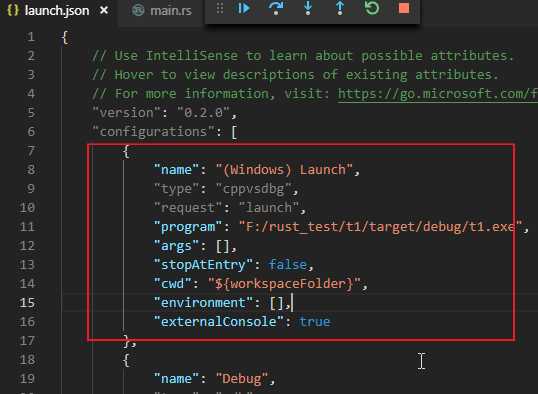Screen dimensions: 538x394
Task: Click the Rust file icon on main.rs tab
Action: (138, 11)
